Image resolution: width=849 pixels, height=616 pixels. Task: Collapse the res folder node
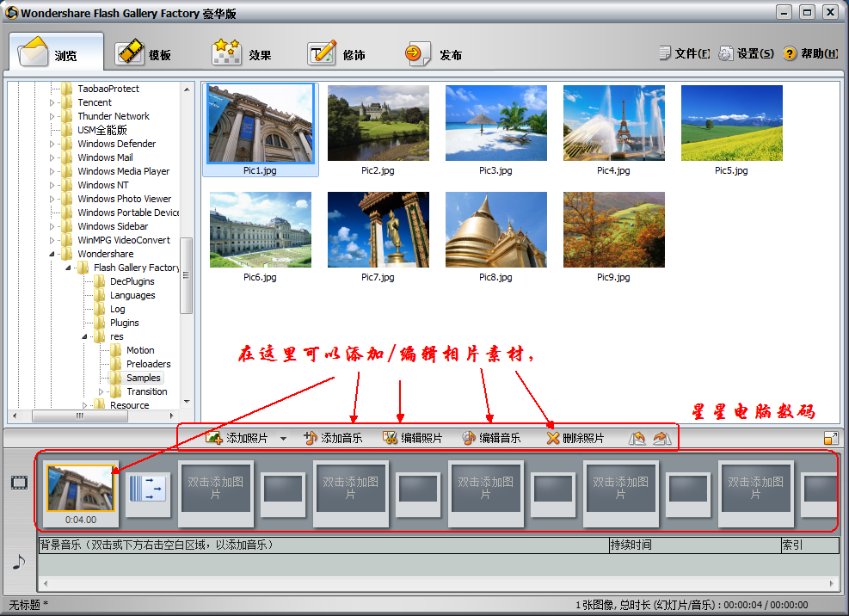[x=84, y=336]
